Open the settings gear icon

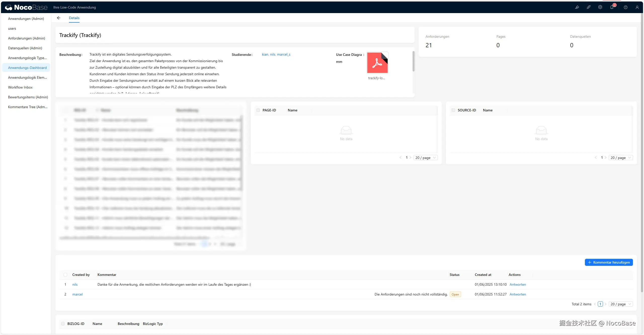point(600,7)
